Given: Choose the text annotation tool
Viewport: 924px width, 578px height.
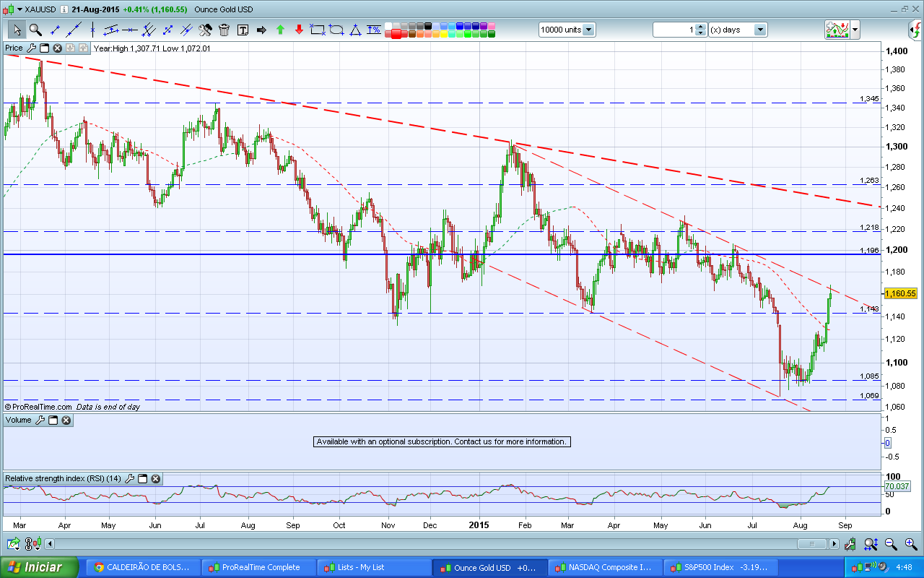Looking at the screenshot, I should 243,30.
